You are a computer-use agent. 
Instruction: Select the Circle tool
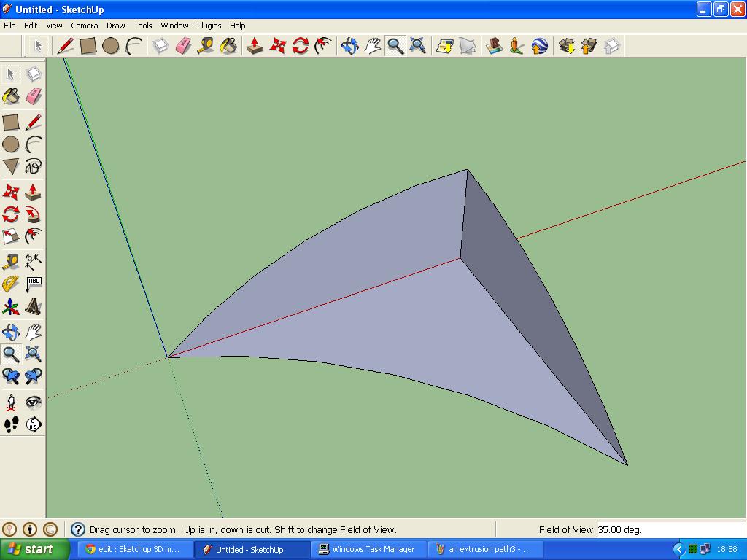click(x=109, y=45)
